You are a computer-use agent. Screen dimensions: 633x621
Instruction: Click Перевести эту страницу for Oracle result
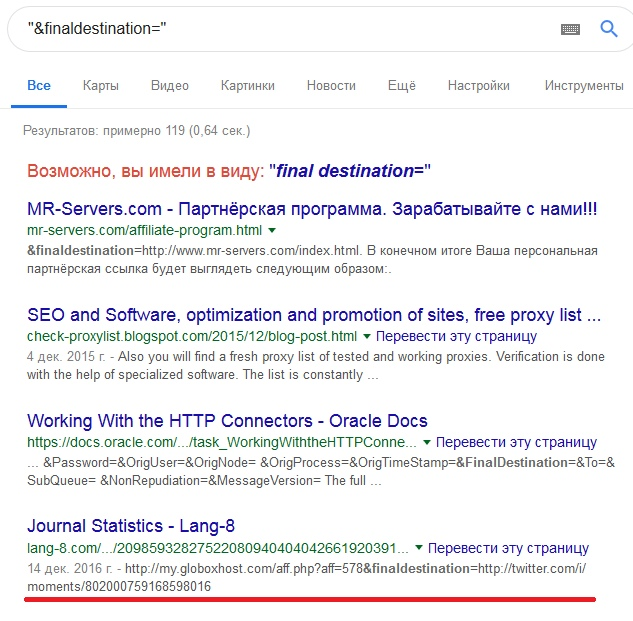pyautogui.click(x=516, y=442)
